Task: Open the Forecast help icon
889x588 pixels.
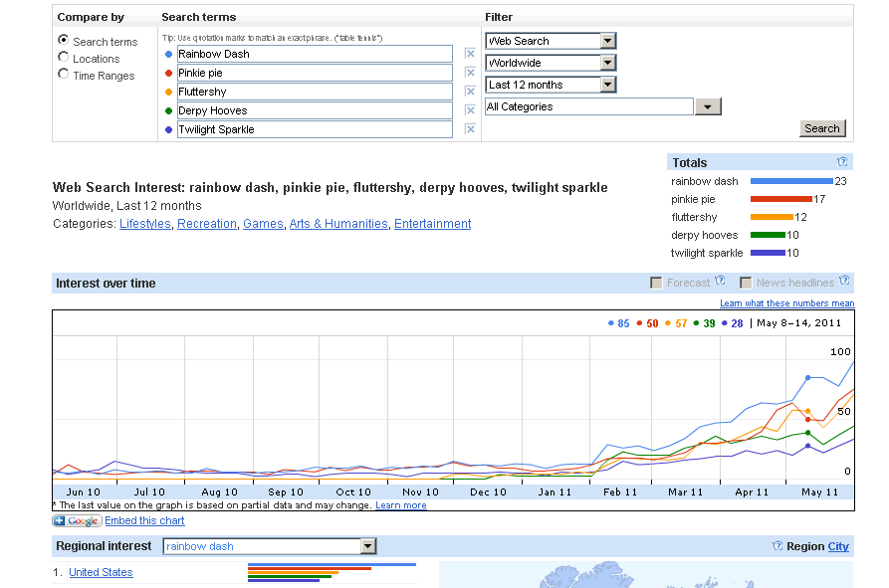Action: 720,281
